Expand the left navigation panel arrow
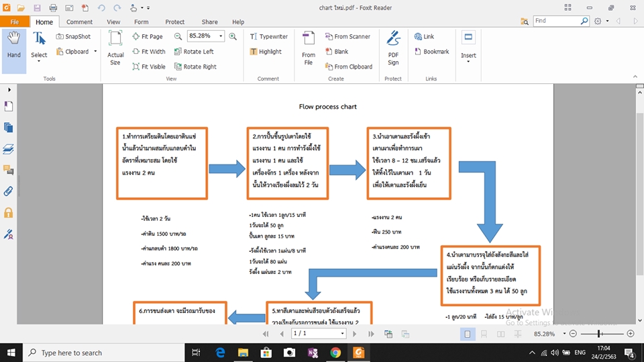The height and width of the screenshot is (362, 644). click(9, 90)
